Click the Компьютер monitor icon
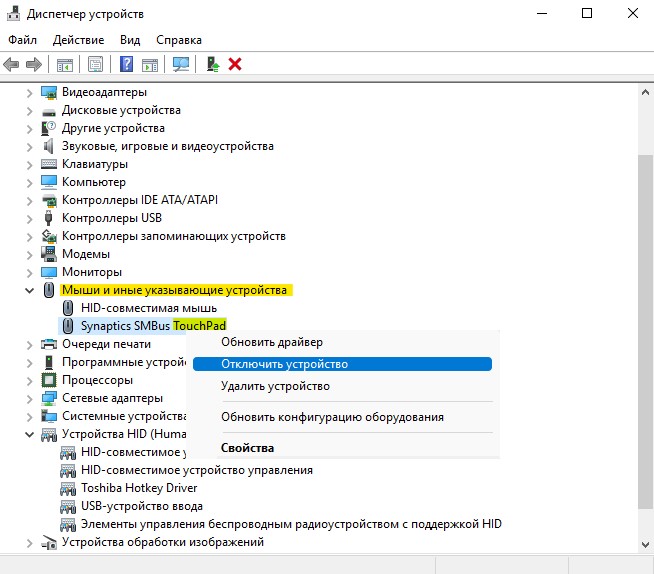Viewport: 654px width, 574px height. (49, 182)
